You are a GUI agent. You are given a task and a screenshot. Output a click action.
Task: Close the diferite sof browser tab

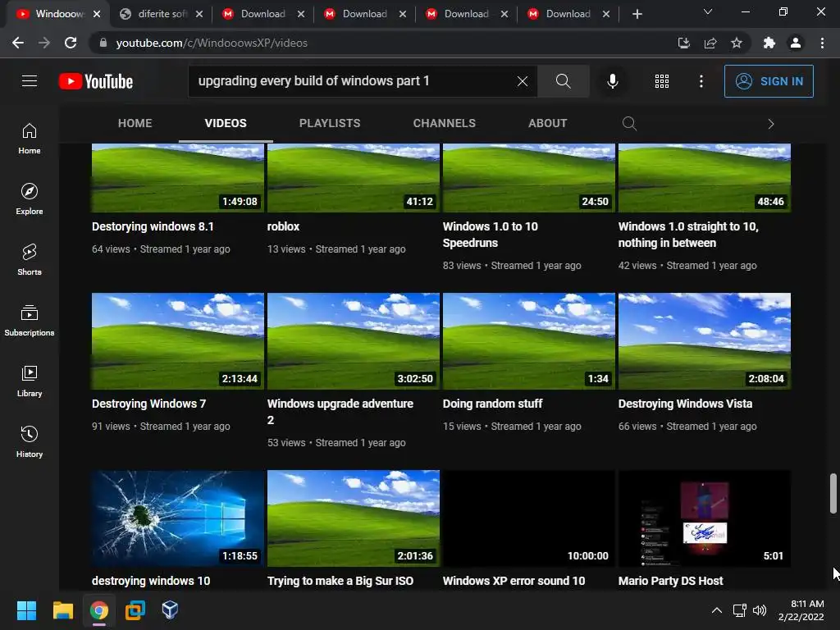tap(199, 14)
